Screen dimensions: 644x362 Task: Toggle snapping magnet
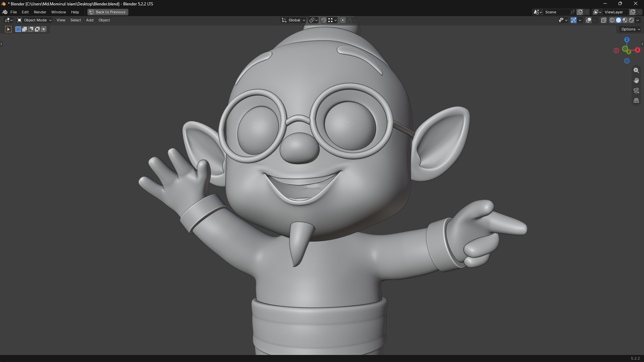tap(324, 20)
